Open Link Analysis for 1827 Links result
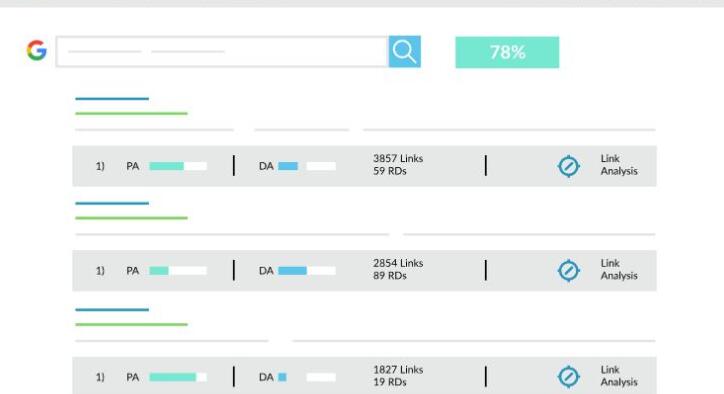 tap(619, 376)
